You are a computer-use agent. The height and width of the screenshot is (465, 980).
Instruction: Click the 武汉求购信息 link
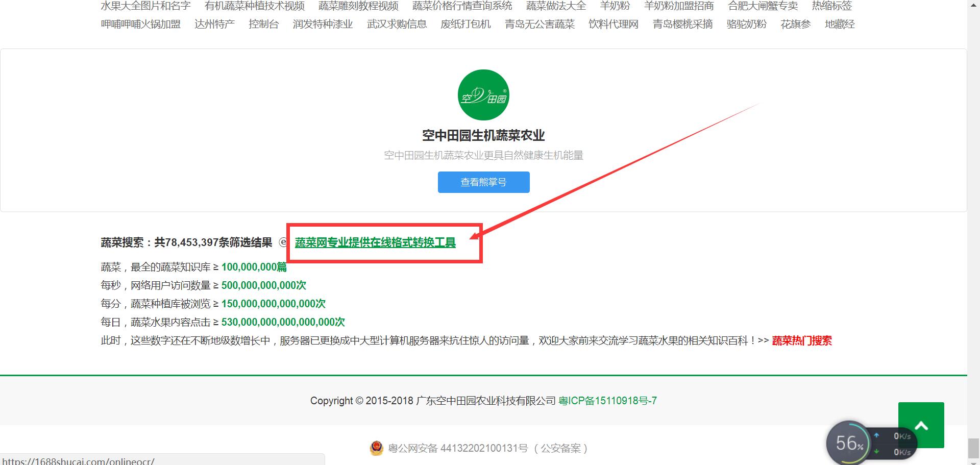pos(397,23)
